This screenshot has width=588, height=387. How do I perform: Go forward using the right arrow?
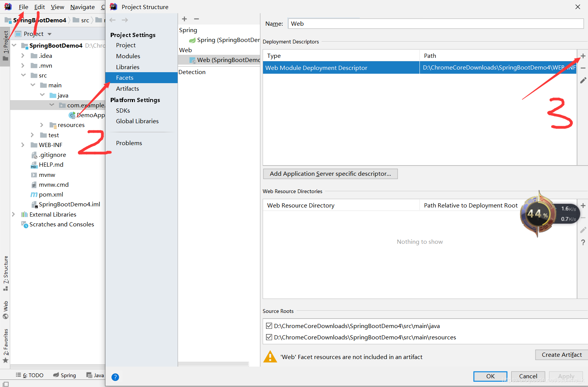click(125, 20)
